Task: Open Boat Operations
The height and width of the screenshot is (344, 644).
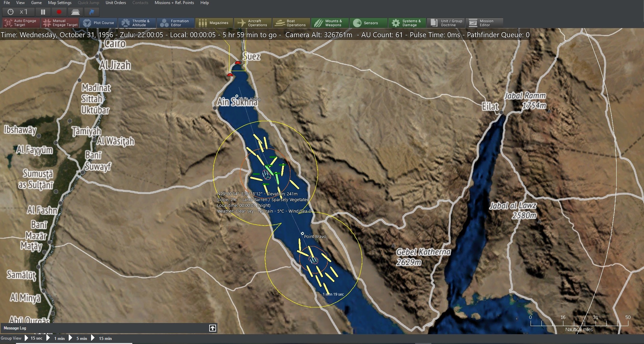Action: pos(291,23)
